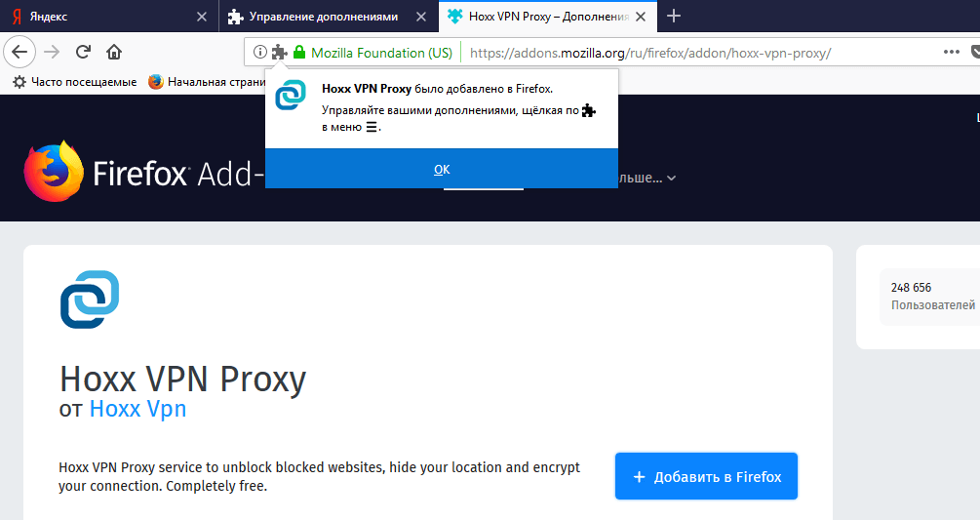
Task: Open the home page via house icon
Action: click(114, 52)
